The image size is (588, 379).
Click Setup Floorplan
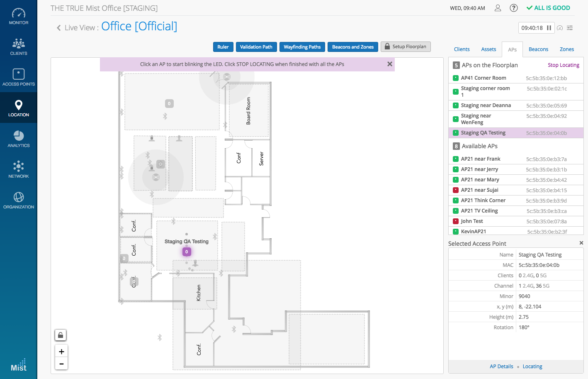pos(406,46)
